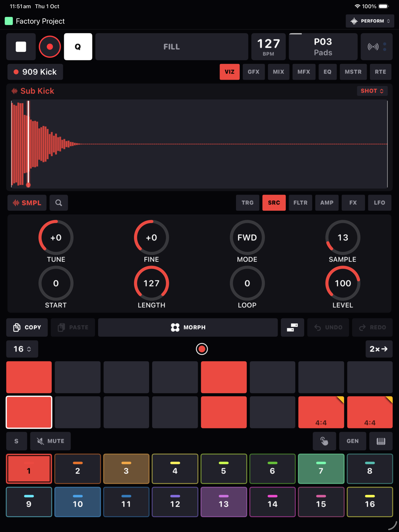Screen dimensions: 399x532
Task: Click the TUNE knob
Action: click(56, 237)
